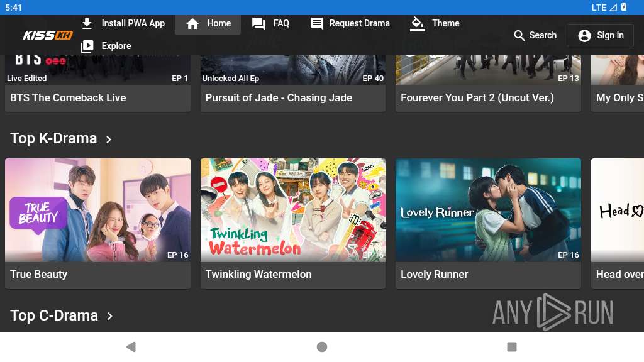
Task: Tap the Android home button
Action: tap(322, 347)
